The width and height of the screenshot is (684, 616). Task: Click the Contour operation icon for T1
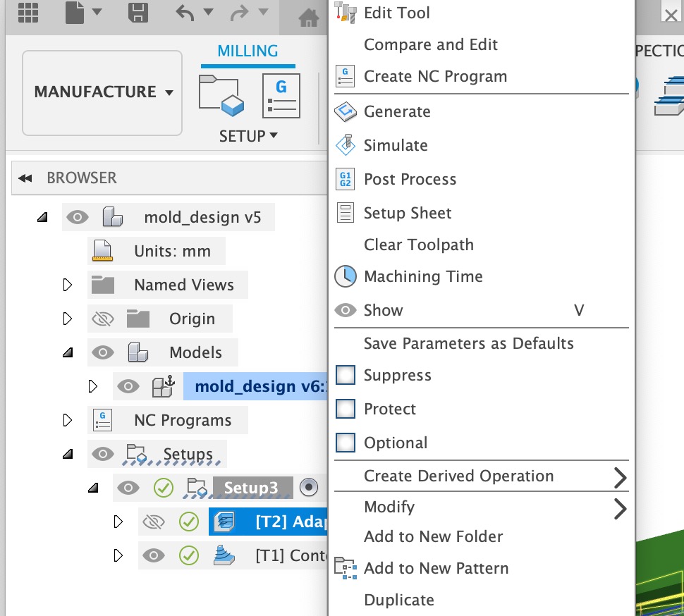224,555
